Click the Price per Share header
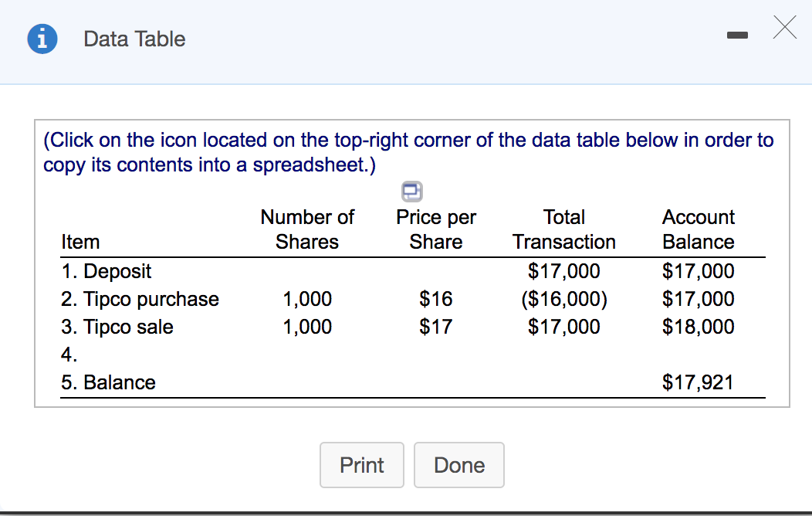The height and width of the screenshot is (516, 812). coord(436,229)
